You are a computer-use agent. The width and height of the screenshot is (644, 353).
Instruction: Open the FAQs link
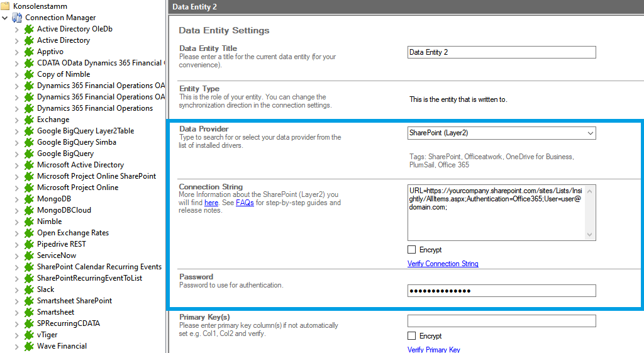(x=245, y=203)
